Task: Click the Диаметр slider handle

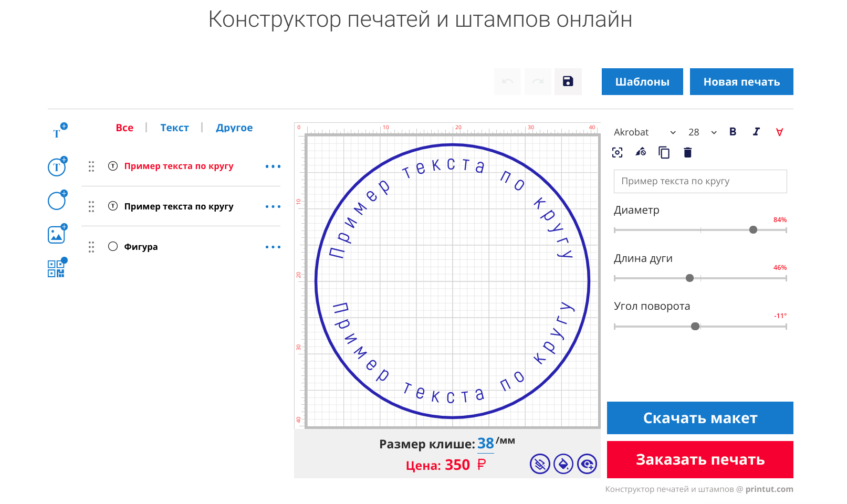Action: point(753,230)
